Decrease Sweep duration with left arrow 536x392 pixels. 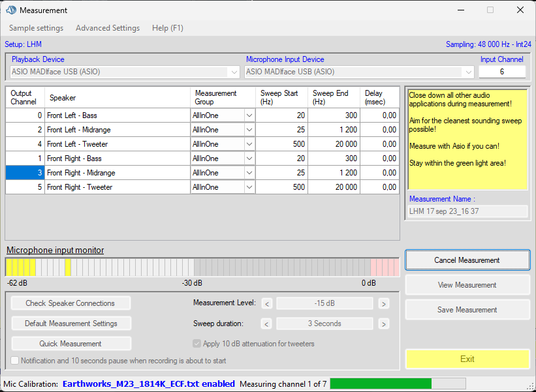click(266, 324)
